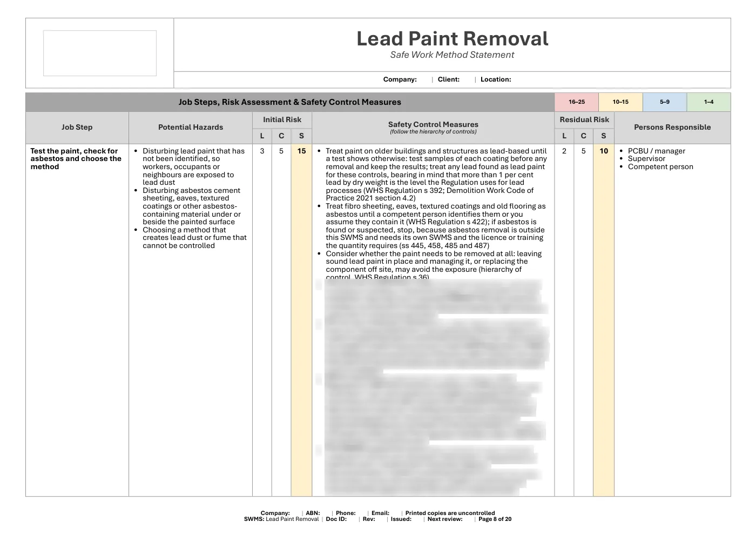
Task: Click the 'Email:' footer label
Action: tap(380, 513)
